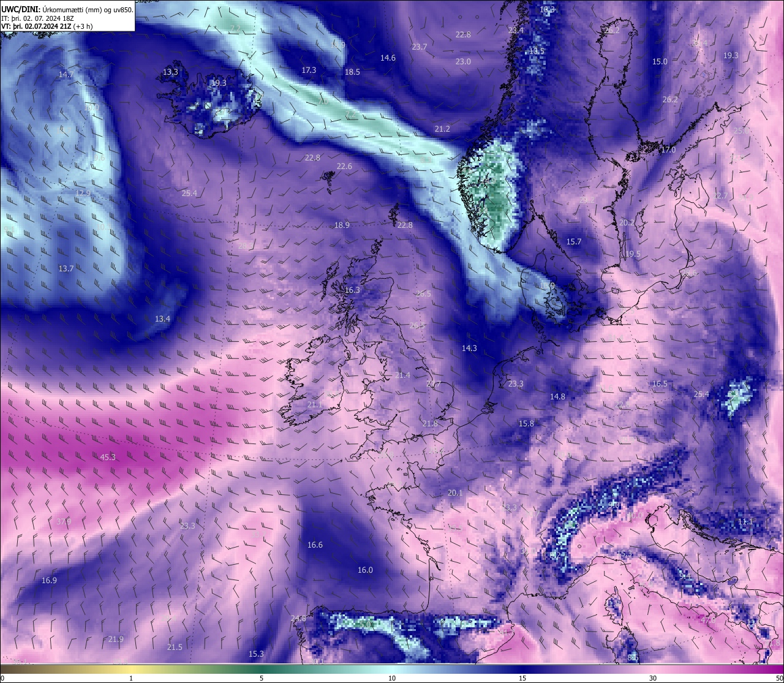Click the UWC/DINI title text

(x=20, y=9)
